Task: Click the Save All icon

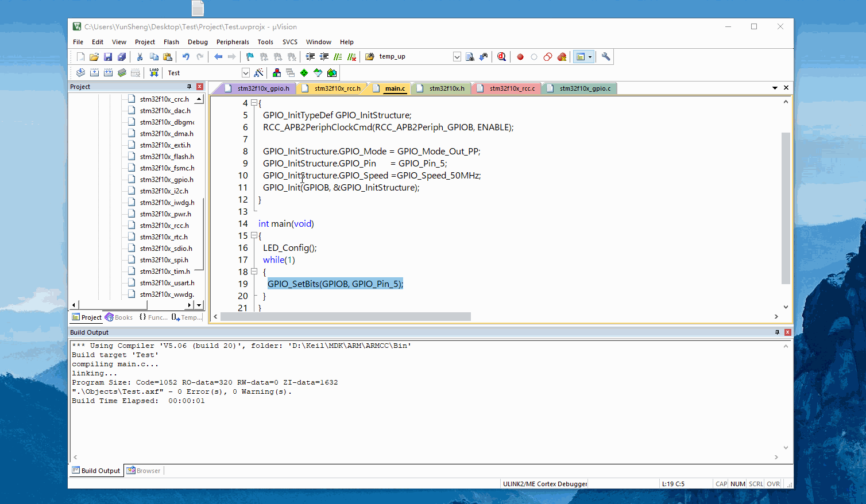Action: point(122,57)
